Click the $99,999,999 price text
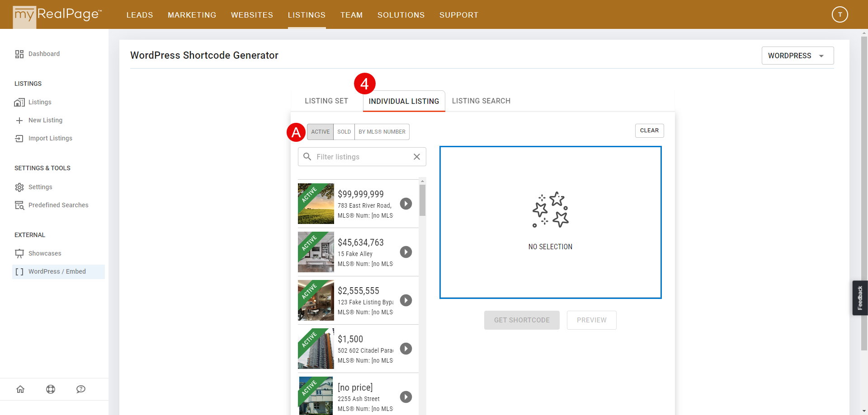This screenshot has height=415, width=868. pyautogui.click(x=361, y=194)
